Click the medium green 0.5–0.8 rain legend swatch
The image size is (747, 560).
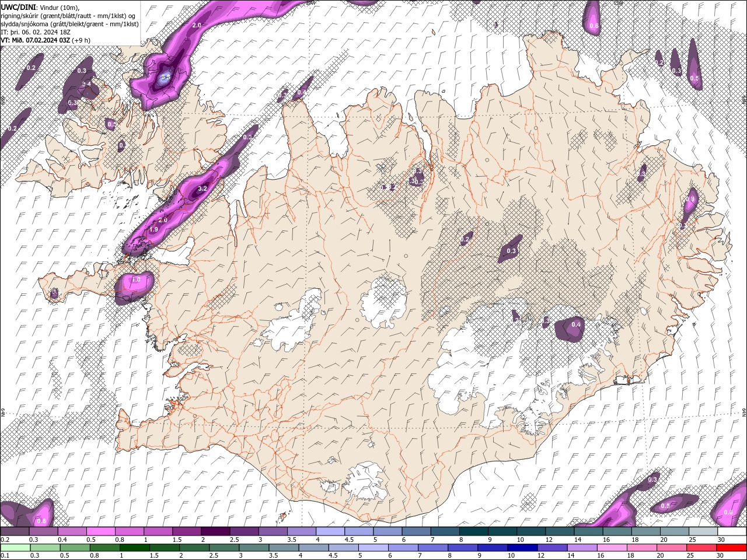[75, 547]
